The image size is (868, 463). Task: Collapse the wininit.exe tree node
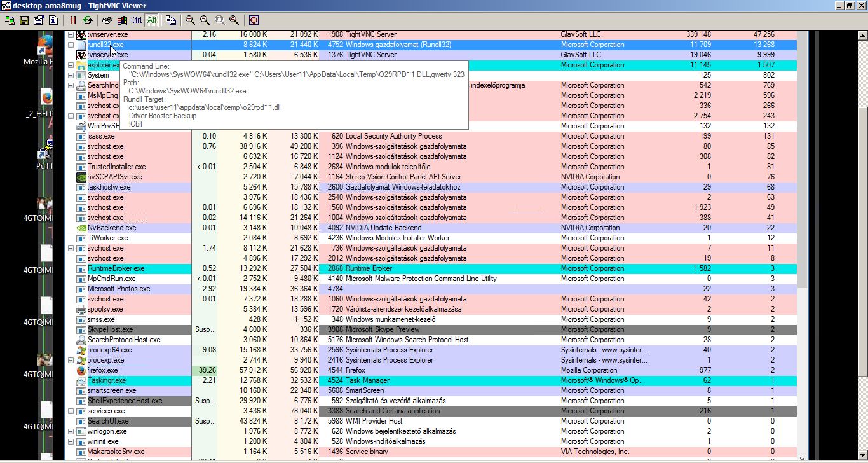(71, 441)
